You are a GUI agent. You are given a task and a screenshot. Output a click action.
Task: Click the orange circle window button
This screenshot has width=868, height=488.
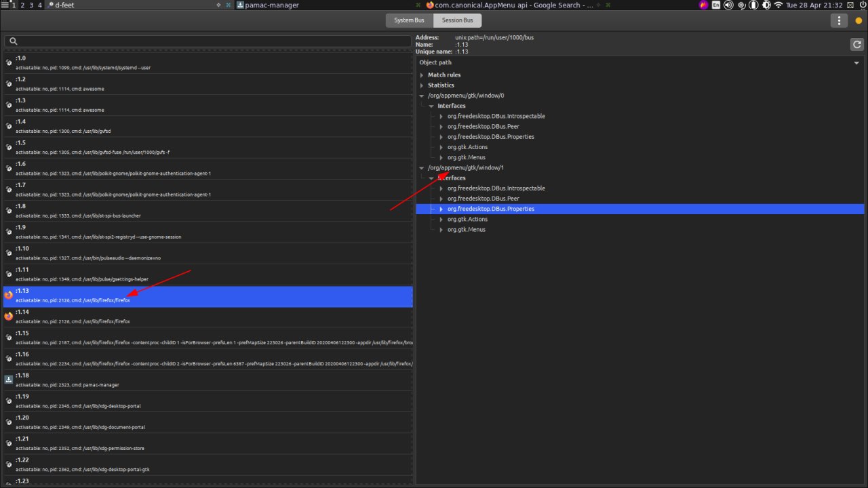(x=859, y=20)
